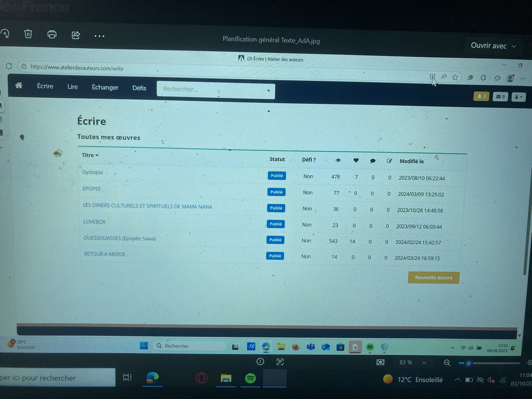Click the edit annotations column icon
Image resolution: width=532 pixels, height=399 pixels.
389,161
